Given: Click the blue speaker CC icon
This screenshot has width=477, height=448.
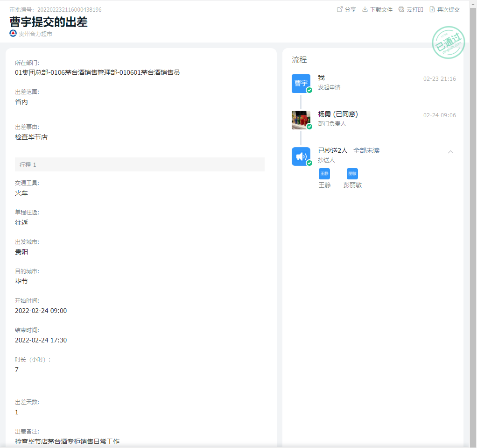Looking at the screenshot, I should click(x=301, y=156).
